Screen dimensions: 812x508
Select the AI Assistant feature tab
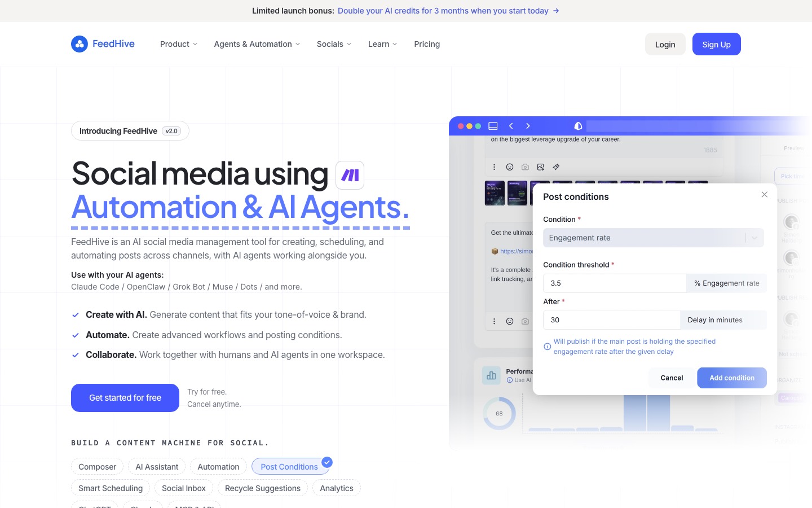click(157, 467)
